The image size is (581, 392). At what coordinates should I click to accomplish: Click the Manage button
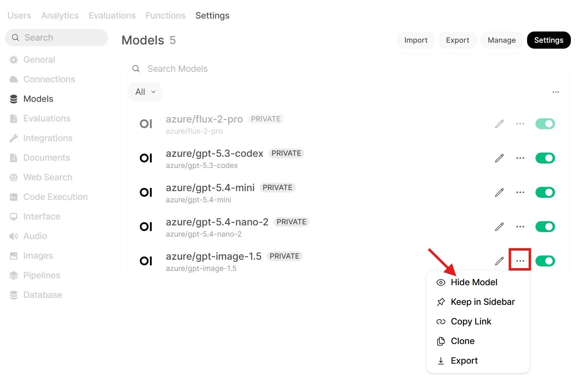point(502,40)
